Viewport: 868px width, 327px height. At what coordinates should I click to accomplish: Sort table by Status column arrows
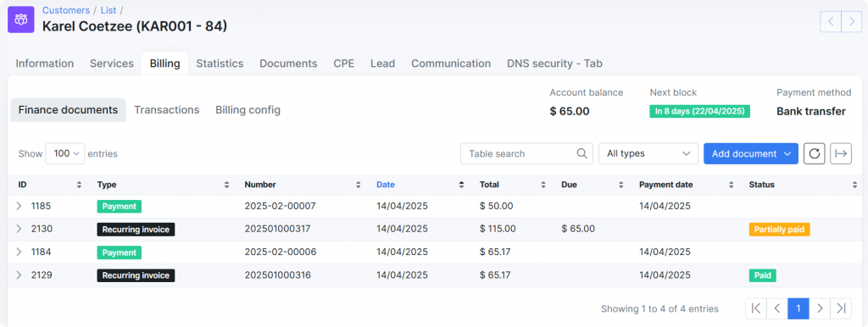855,185
